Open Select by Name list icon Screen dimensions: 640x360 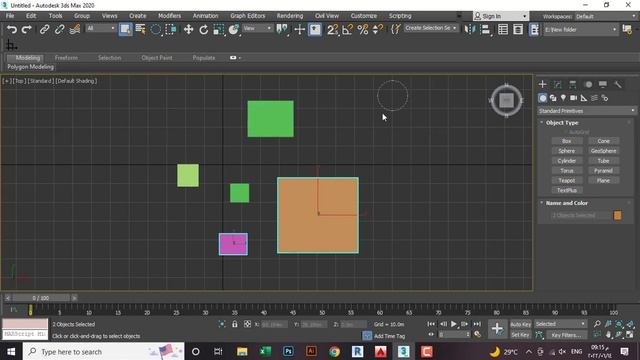(140, 29)
